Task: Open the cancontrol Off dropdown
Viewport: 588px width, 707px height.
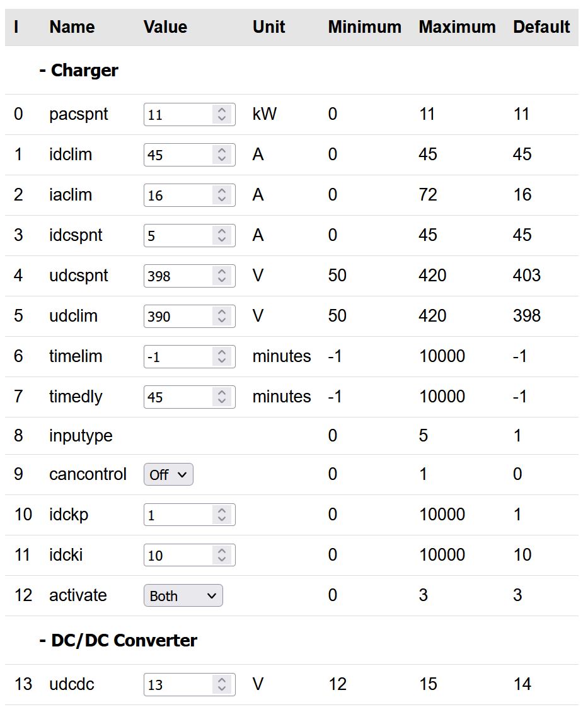Action: 168,474
